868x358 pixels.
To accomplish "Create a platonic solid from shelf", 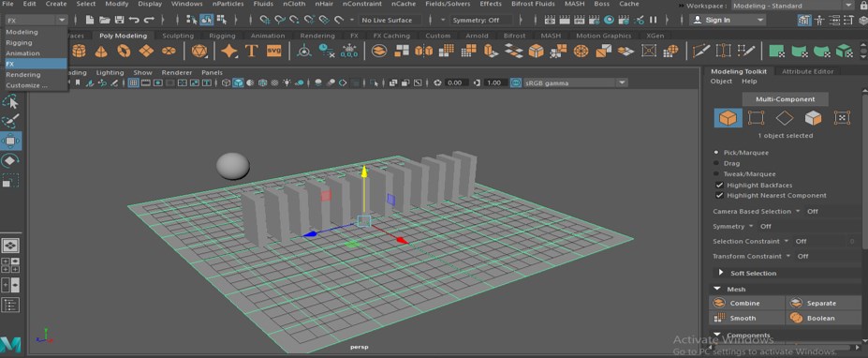I will pyautogui.click(x=199, y=52).
